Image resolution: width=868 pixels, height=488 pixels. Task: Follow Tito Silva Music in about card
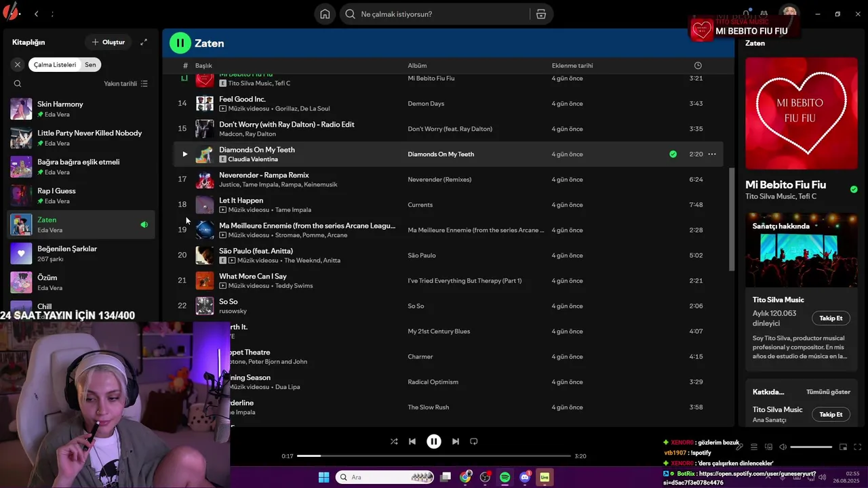click(831, 319)
